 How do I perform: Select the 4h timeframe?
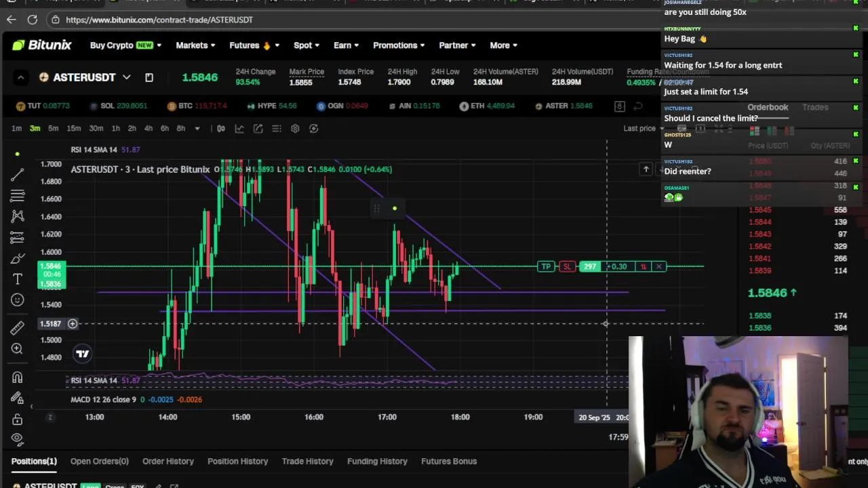pos(148,128)
